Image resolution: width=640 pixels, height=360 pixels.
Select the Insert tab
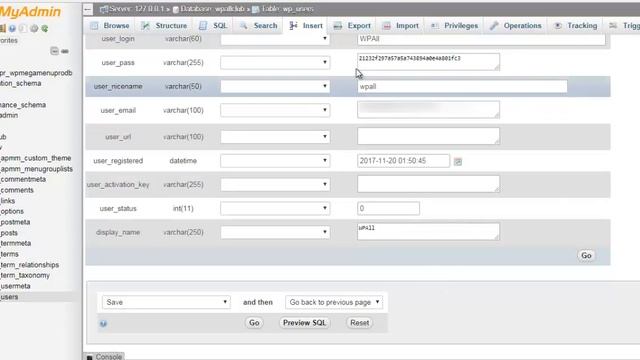point(306,26)
